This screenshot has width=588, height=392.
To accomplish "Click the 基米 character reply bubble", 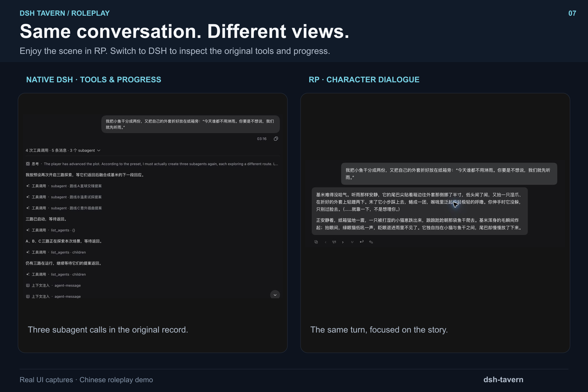I will (x=420, y=211).
